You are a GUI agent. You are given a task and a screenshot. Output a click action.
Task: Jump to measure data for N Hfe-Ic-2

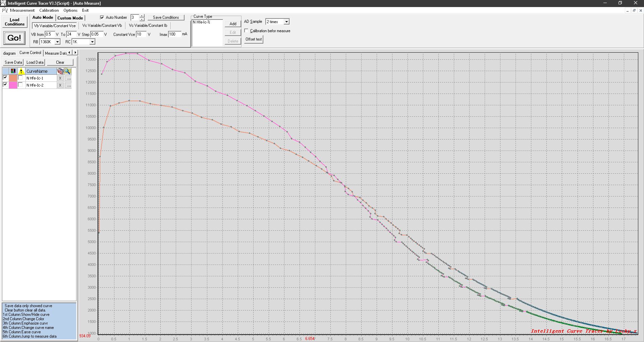tap(68, 85)
